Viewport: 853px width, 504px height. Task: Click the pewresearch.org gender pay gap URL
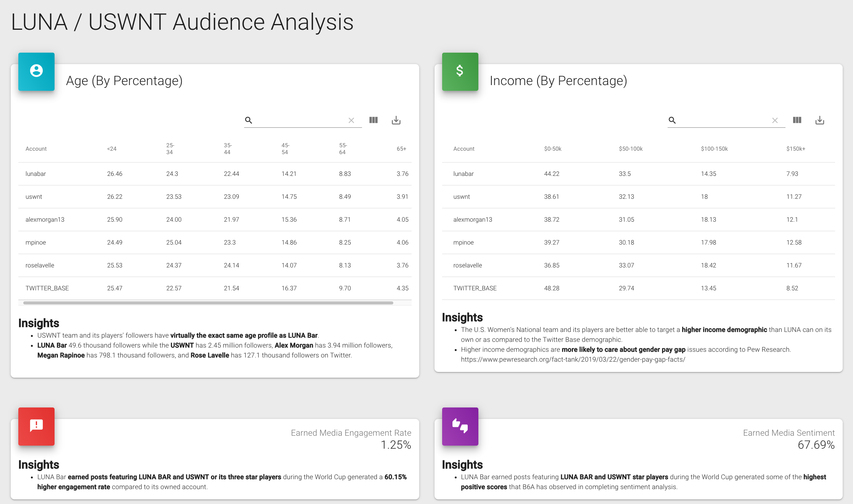click(573, 359)
